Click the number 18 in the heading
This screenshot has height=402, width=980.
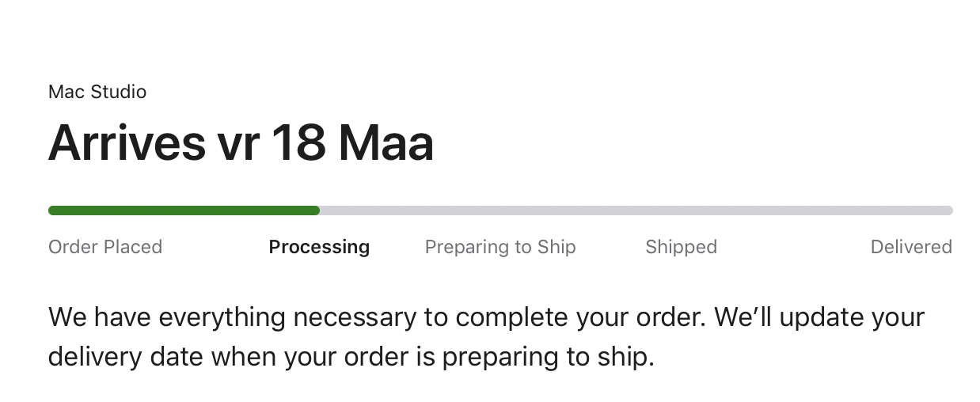pos(298,143)
